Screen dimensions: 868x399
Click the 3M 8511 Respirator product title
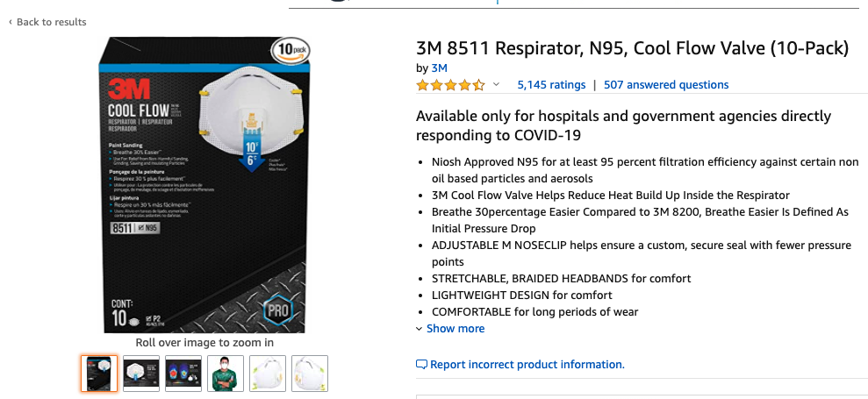[x=632, y=48]
